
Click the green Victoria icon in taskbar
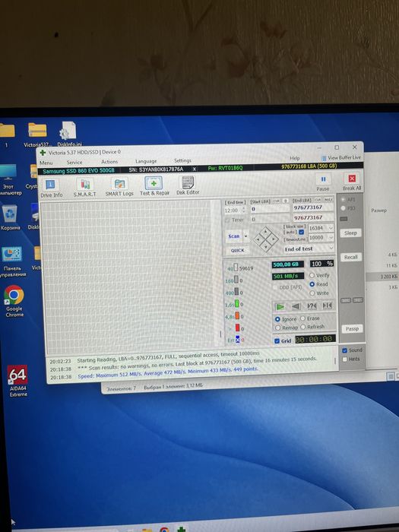[182, 529]
